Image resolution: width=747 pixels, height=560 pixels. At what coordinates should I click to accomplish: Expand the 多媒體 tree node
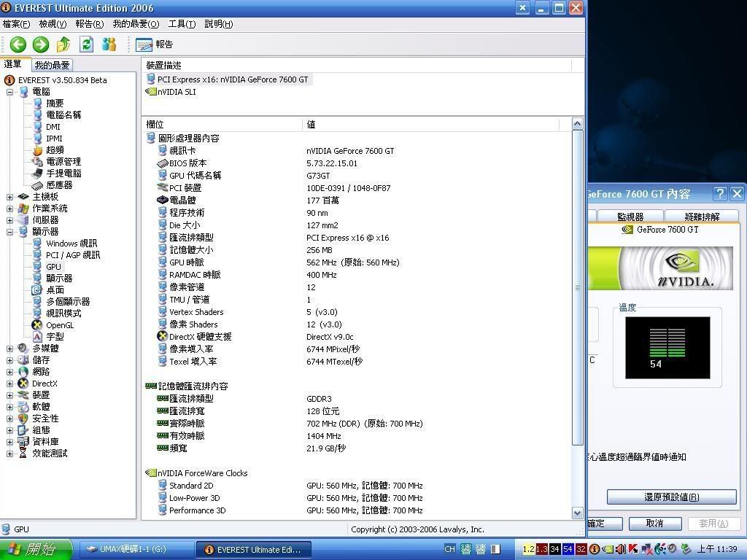pyautogui.click(x=10, y=349)
